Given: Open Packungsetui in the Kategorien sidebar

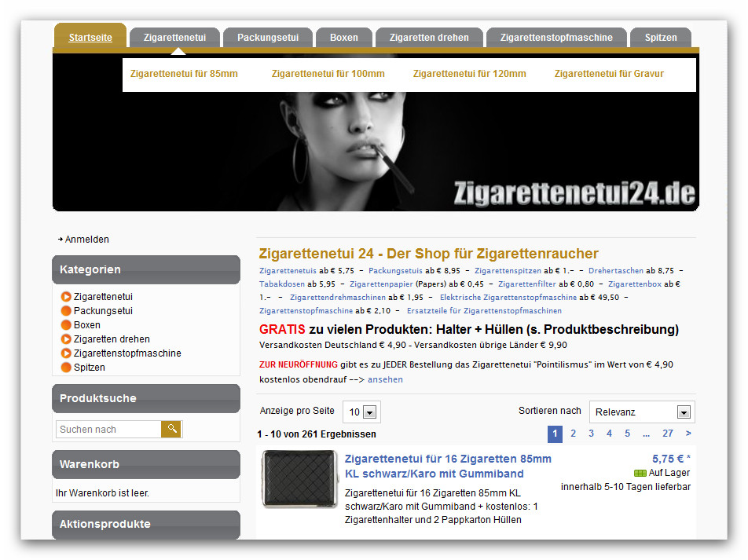Looking at the screenshot, I should tap(103, 311).
